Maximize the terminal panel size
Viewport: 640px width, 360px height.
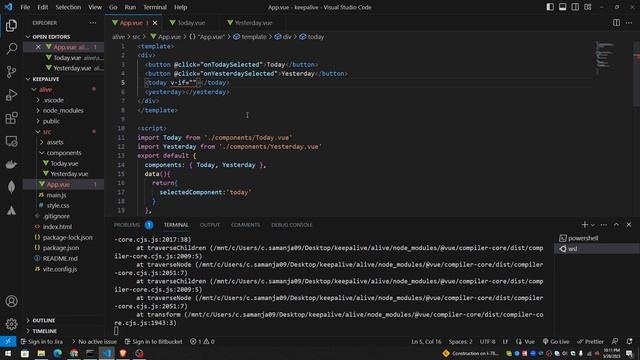coord(616,225)
